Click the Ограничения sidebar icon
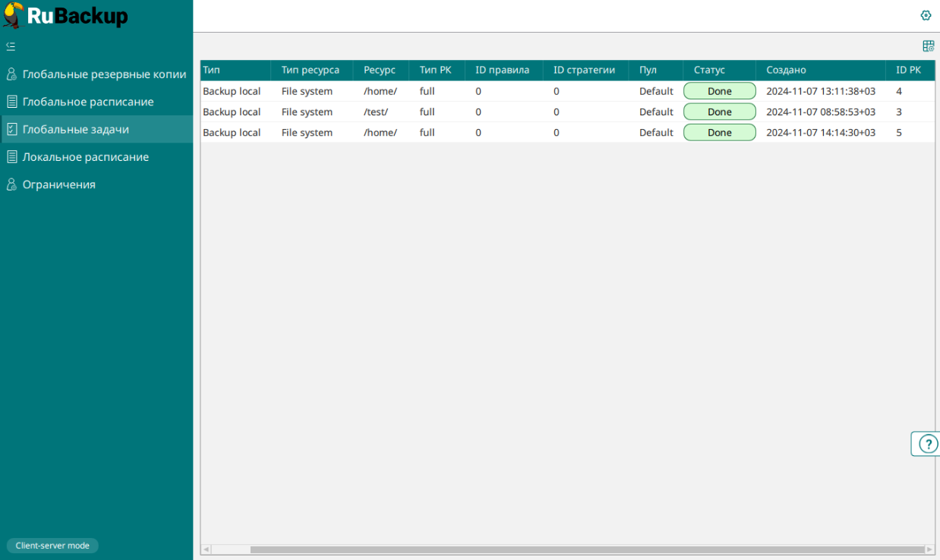The width and height of the screenshot is (940, 560). click(x=11, y=184)
